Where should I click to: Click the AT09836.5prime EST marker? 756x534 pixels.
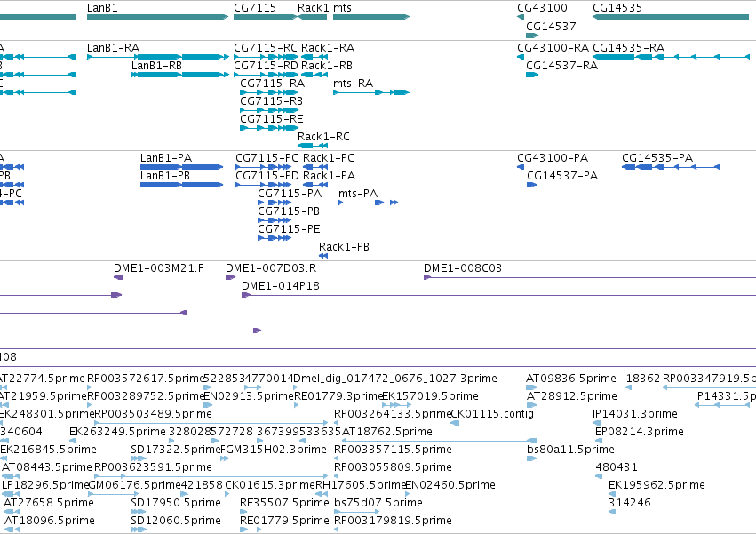coord(531,387)
